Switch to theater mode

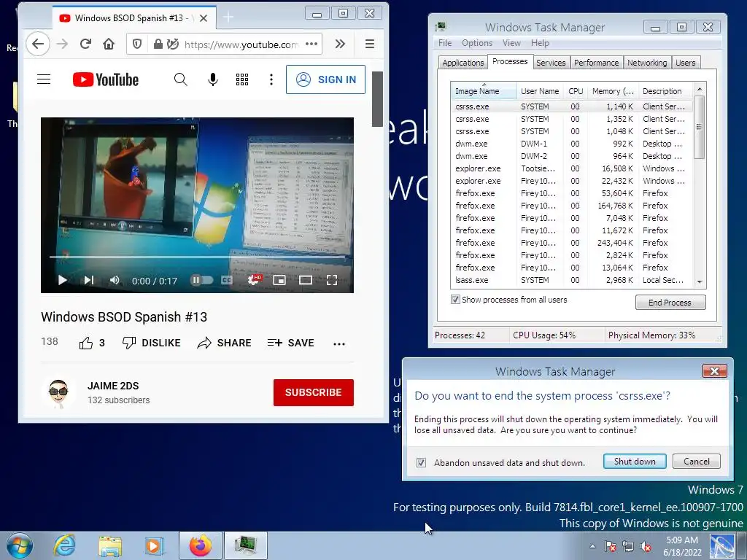(x=306, y=280)
